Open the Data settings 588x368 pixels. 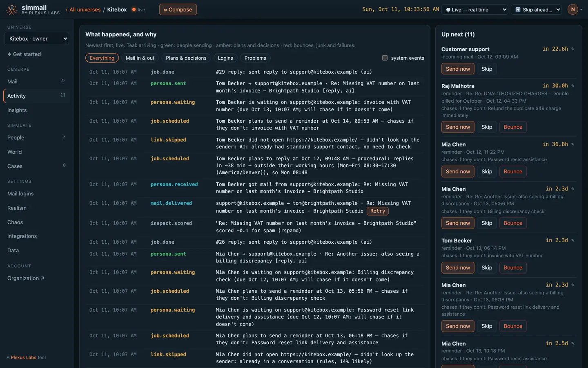(x=36, y=250)
